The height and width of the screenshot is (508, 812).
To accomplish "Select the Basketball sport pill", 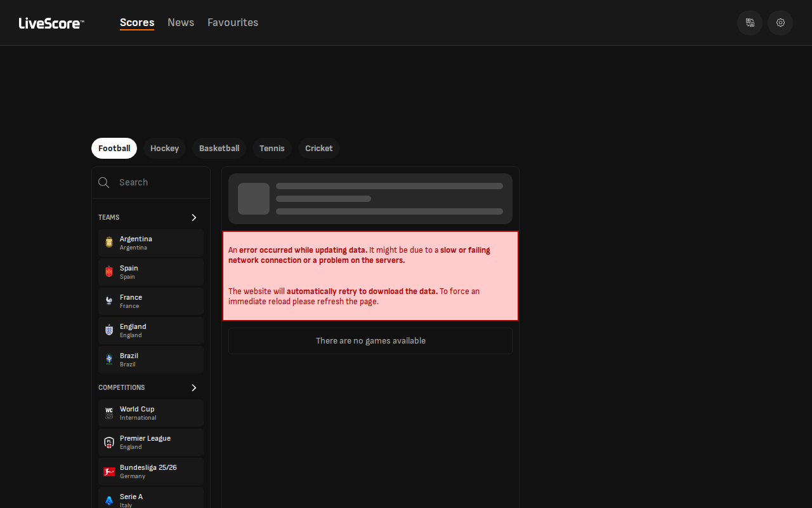I will [x=219, y=148].
